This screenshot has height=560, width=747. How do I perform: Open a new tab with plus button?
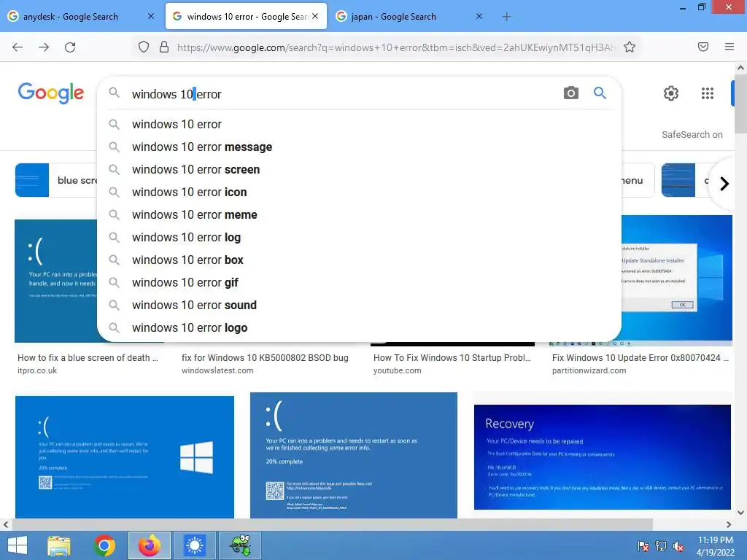point(506,17)
